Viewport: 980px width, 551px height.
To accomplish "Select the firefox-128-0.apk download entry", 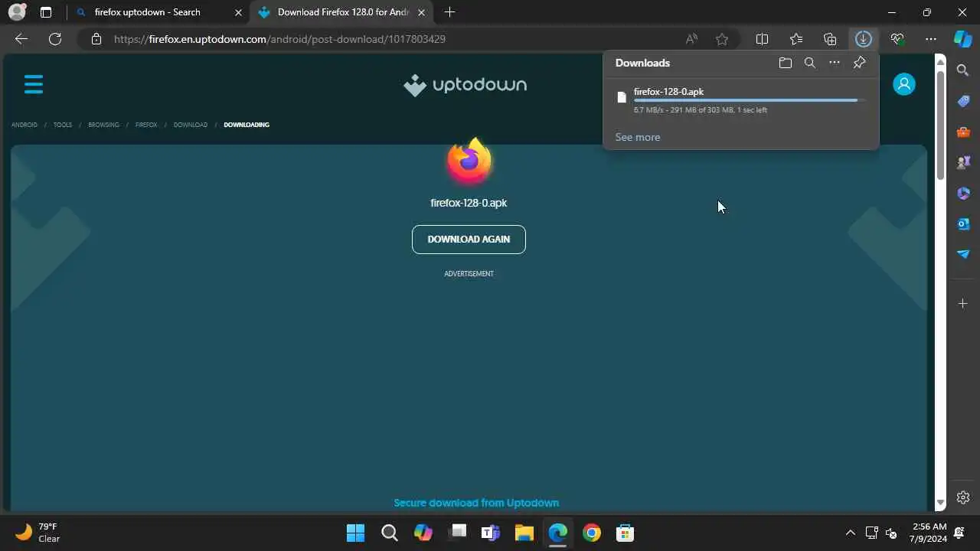I will tap(741, 100).
